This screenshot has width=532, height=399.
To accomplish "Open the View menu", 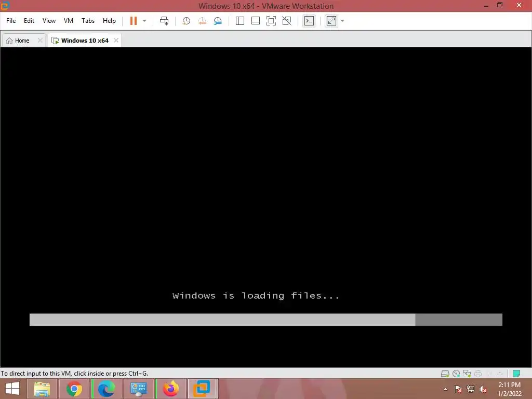I will point(49,21).
